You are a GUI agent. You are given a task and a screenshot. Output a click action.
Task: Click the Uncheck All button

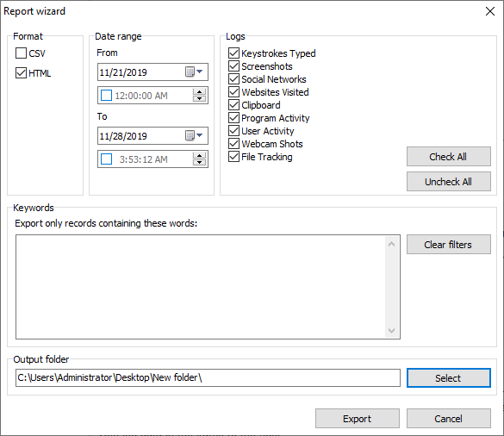(x=449, y=182)
